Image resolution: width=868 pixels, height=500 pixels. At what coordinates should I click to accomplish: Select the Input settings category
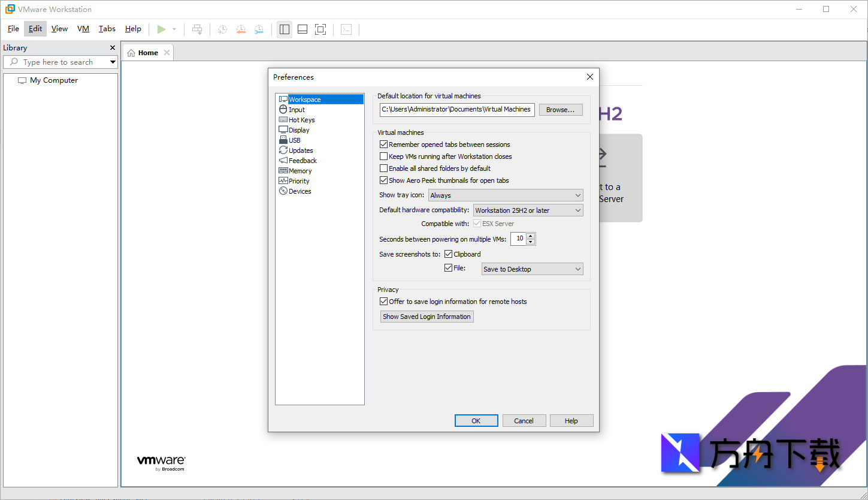coord(298,109)
